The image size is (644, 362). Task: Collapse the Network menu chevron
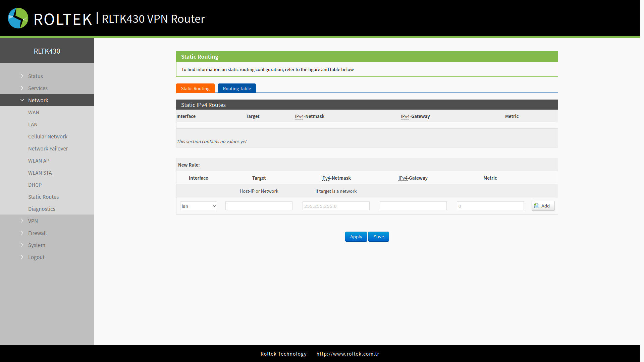[x=22, y=100]
